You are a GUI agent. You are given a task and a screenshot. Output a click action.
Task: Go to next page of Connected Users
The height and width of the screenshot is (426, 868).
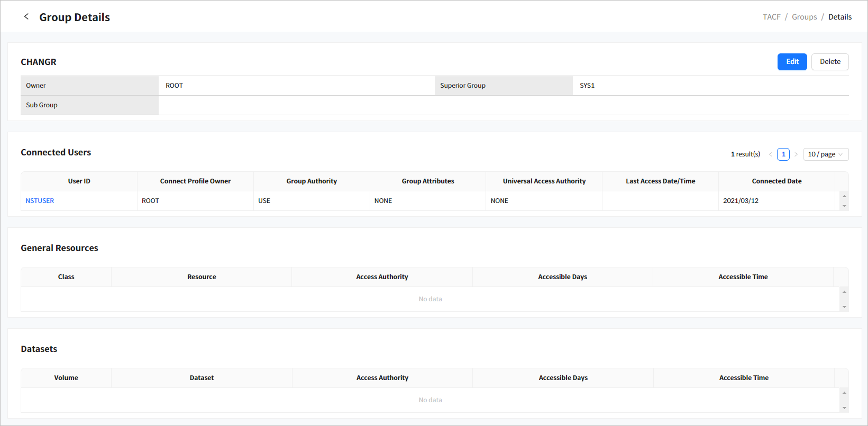coord(796,154)
